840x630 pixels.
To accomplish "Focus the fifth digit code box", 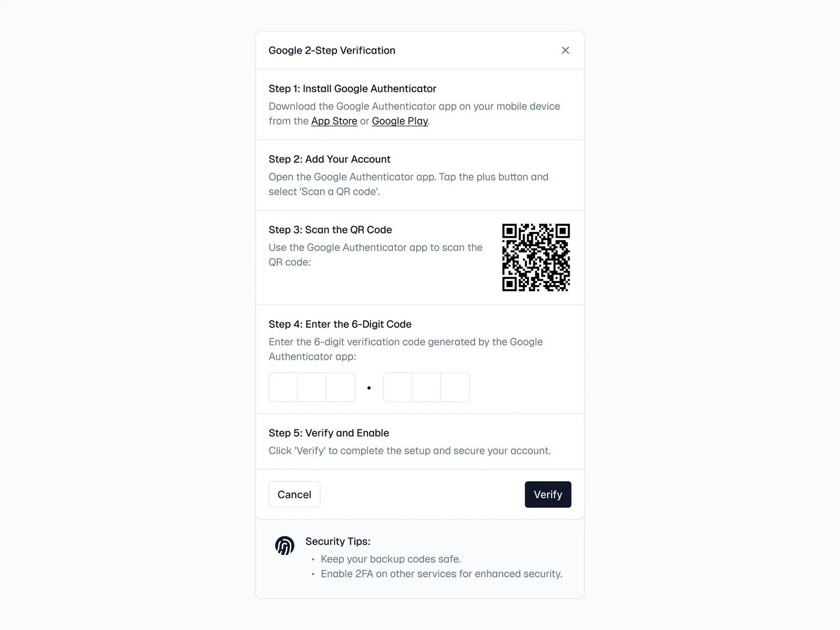I will [x=426, y=387].
